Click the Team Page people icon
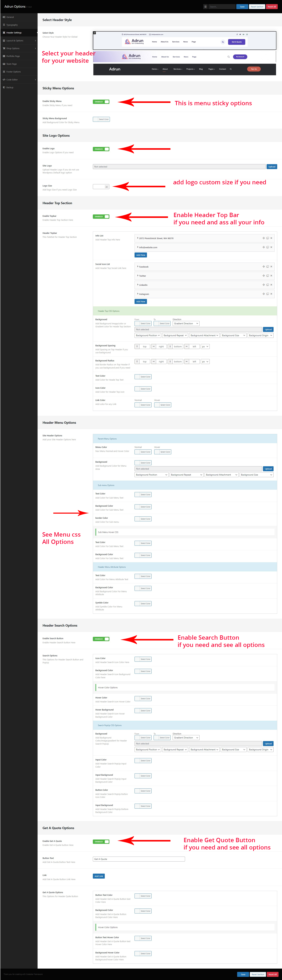 tap(4, 64)
